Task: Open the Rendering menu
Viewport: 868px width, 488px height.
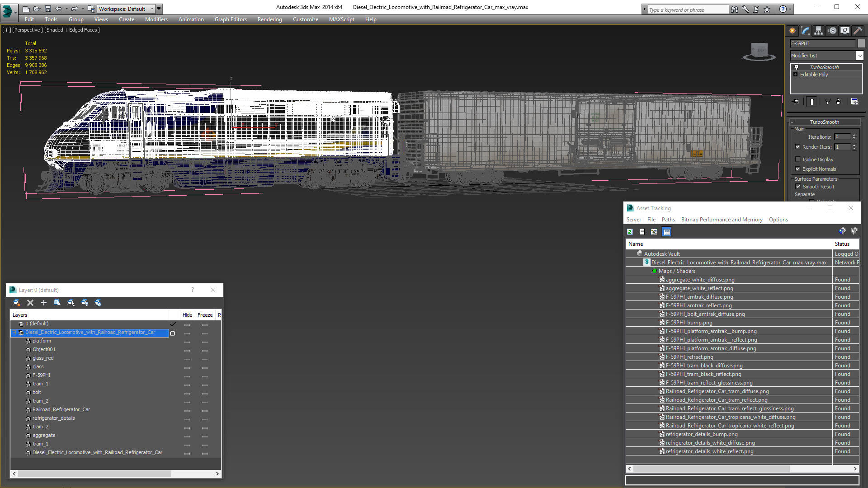Action: [x=269, y=19]
